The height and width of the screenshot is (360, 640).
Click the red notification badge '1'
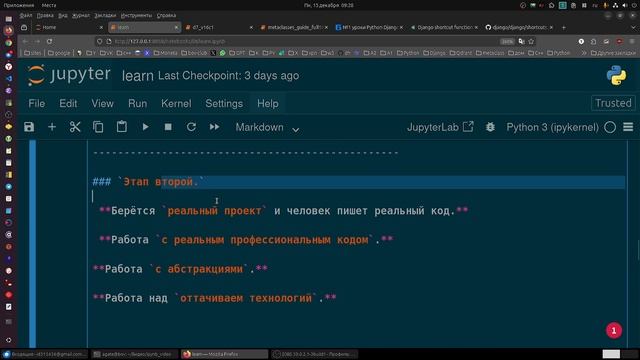[x=614, y=331]
